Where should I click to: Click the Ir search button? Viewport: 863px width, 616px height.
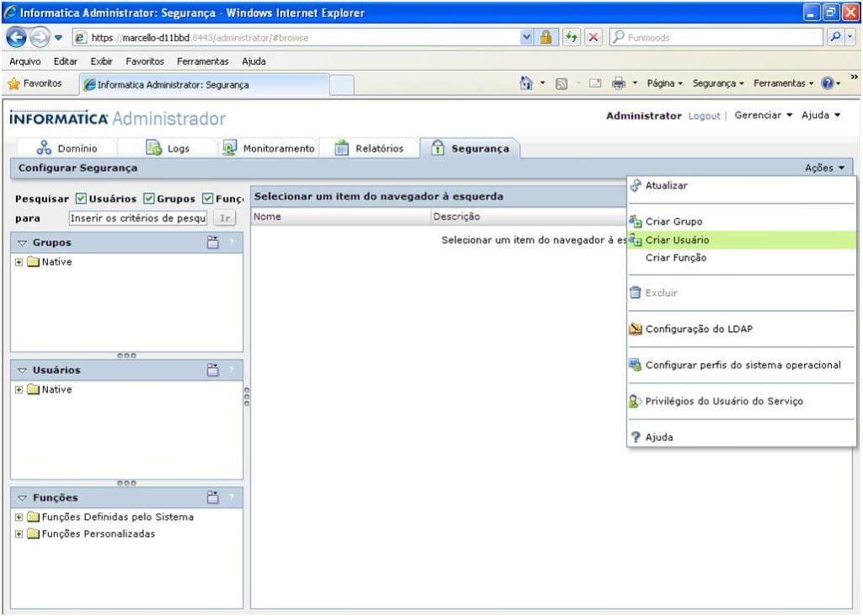coord(224,218)
